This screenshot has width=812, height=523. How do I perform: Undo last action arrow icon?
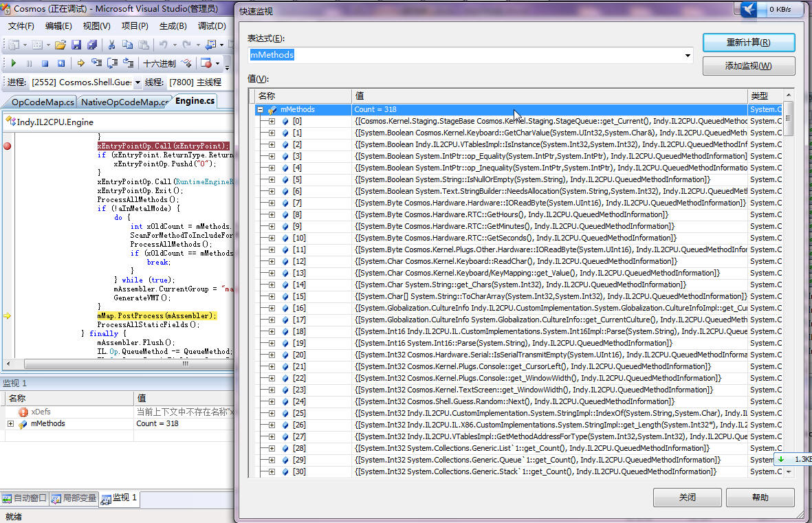[x=163, y=45]
